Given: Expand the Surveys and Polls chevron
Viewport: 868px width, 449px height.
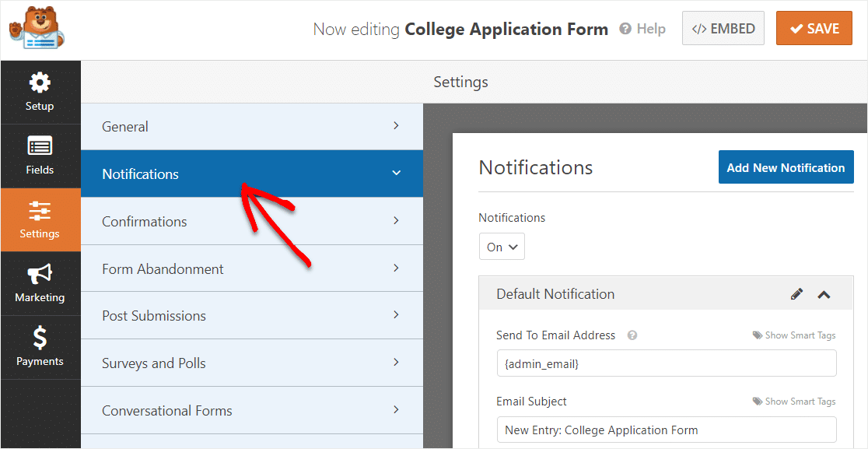Looking at the screenshot, I should (x=396, y=362).
